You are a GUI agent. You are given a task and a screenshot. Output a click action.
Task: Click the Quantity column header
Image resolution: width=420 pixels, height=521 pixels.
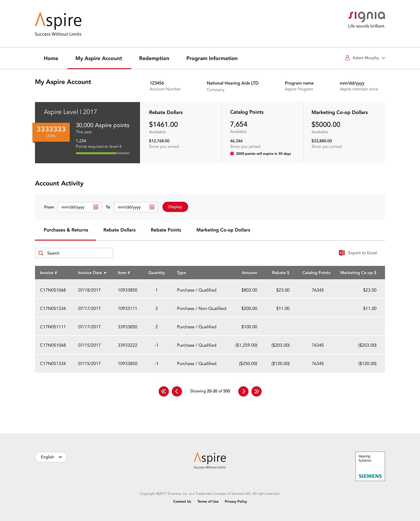click(x=157, y=273)
